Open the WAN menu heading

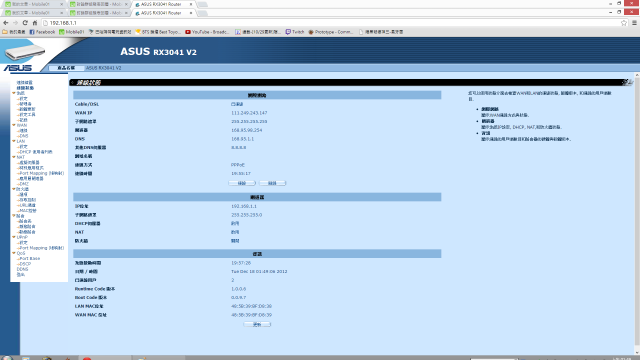click(22, 125)
